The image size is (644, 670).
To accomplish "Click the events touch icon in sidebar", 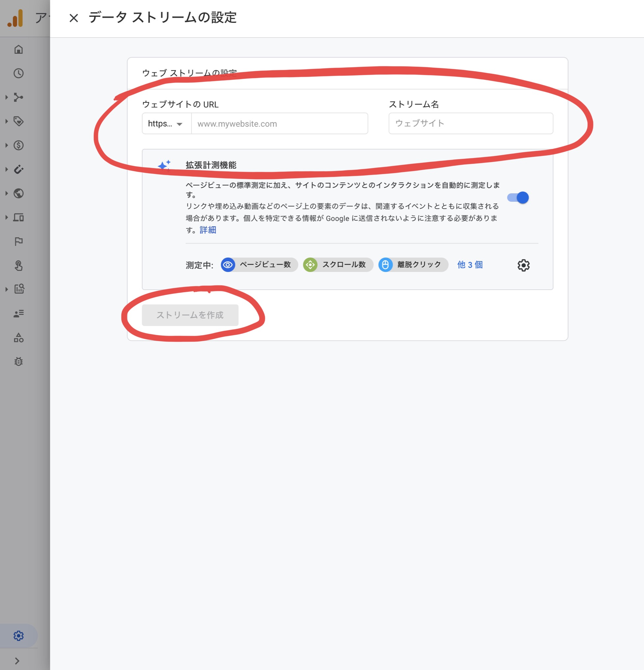I will click(18, 266).
